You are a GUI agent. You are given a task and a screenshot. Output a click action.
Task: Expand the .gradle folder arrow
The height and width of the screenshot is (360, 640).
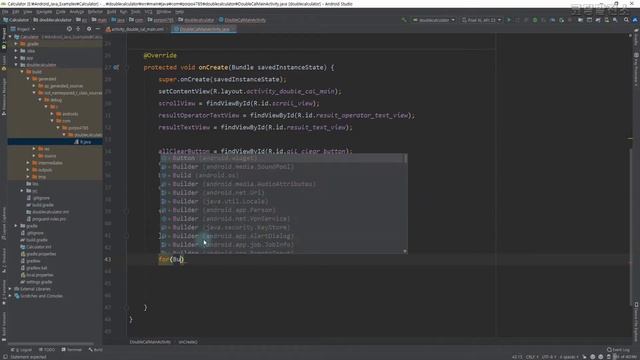[16, 44]
